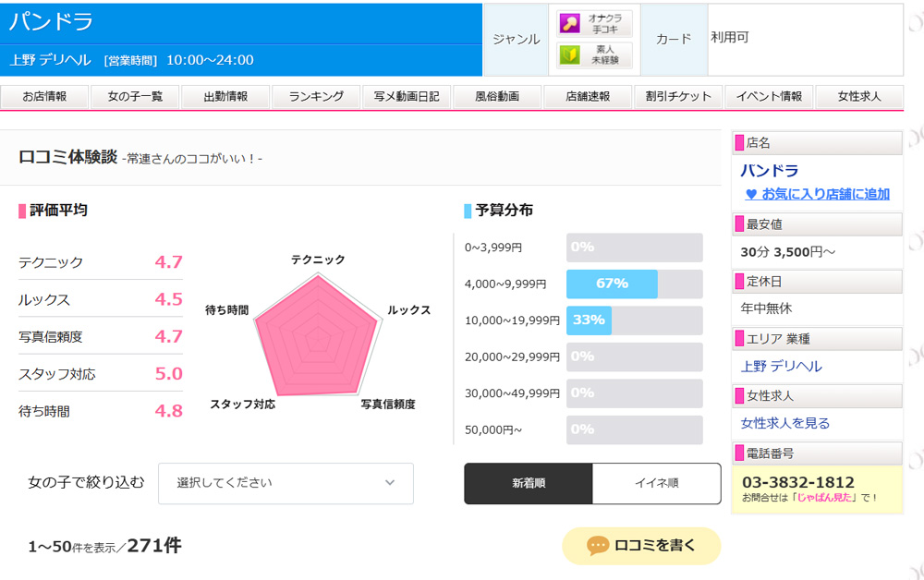Click the 素人 未経験 genre icon
Image resolution: width=924 pixels, height=580 pixels.
(594, 54)
